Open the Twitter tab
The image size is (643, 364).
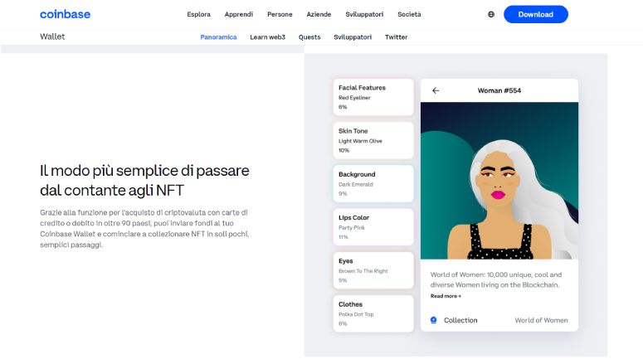396,36
